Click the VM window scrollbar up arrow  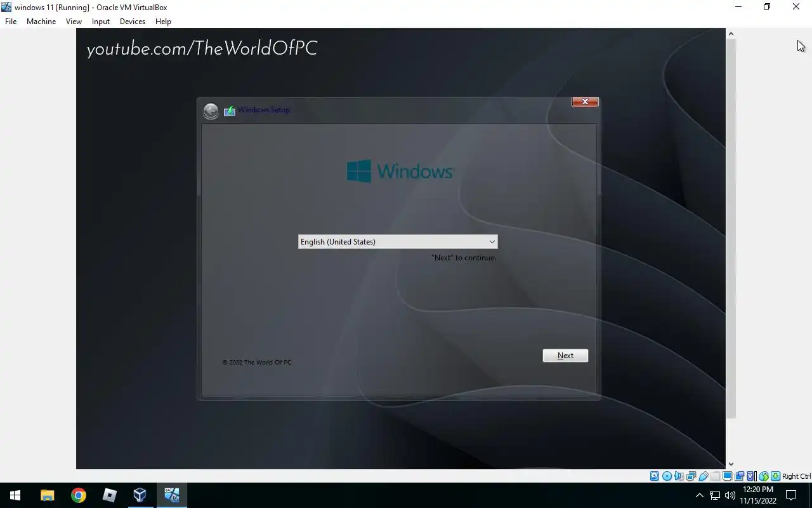pyautogui.click(x=731, y=34)
